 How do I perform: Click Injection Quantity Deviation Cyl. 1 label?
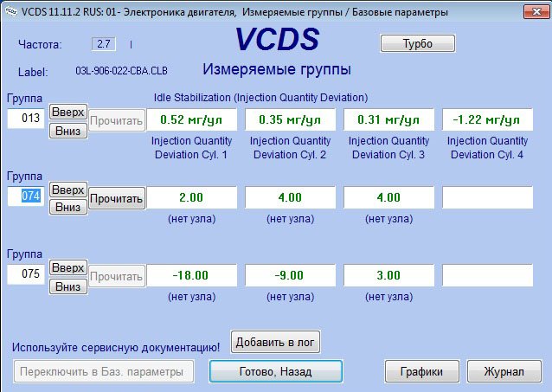[x=191, y=148]
